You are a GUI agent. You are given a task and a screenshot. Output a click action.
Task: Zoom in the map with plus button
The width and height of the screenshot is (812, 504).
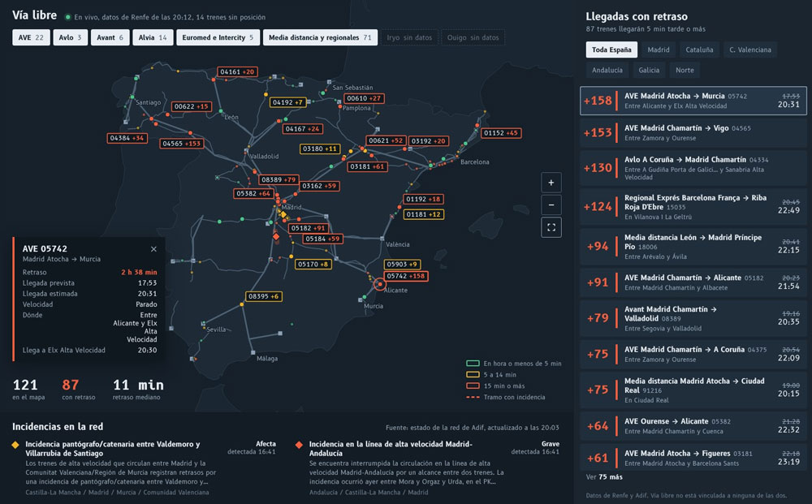(551, 183)
